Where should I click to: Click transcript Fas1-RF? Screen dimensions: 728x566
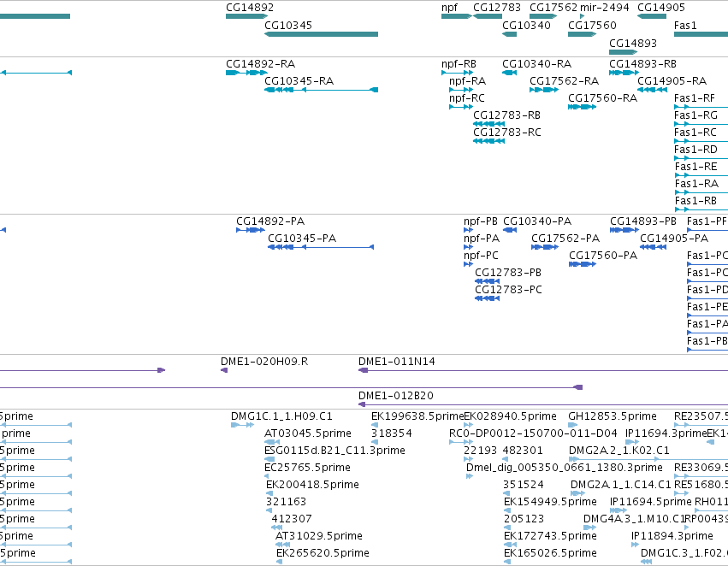tap(694, 98)
